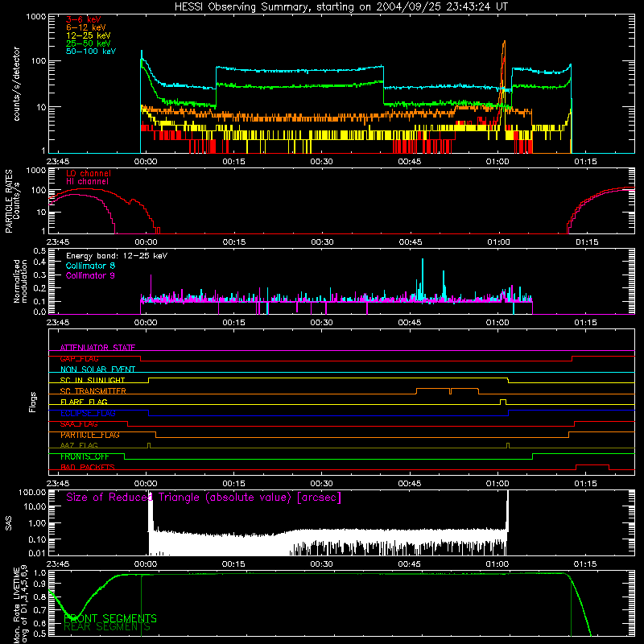The height and width of the screenshot is (644, 644).
Task: Click the FLARE_FLAG label
Action: 84,402
